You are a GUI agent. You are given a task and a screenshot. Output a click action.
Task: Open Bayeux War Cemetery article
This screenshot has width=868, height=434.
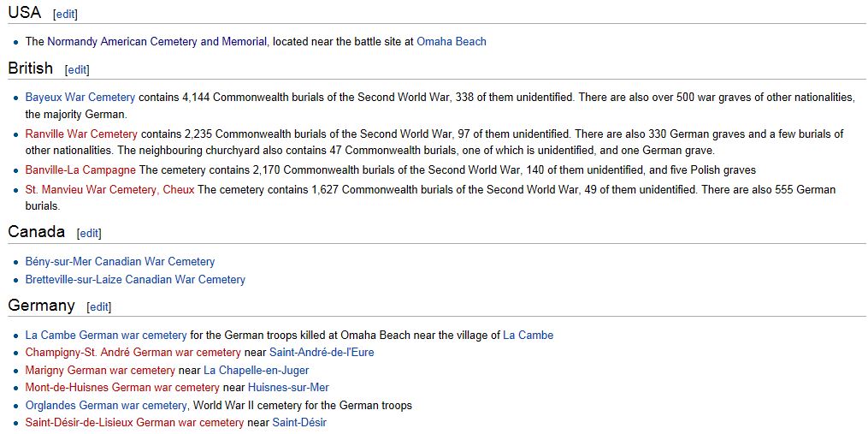pos(80,98)
